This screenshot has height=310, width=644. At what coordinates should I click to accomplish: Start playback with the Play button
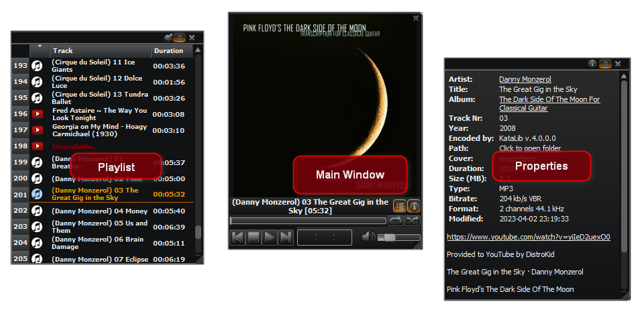(x=270, y=238)
